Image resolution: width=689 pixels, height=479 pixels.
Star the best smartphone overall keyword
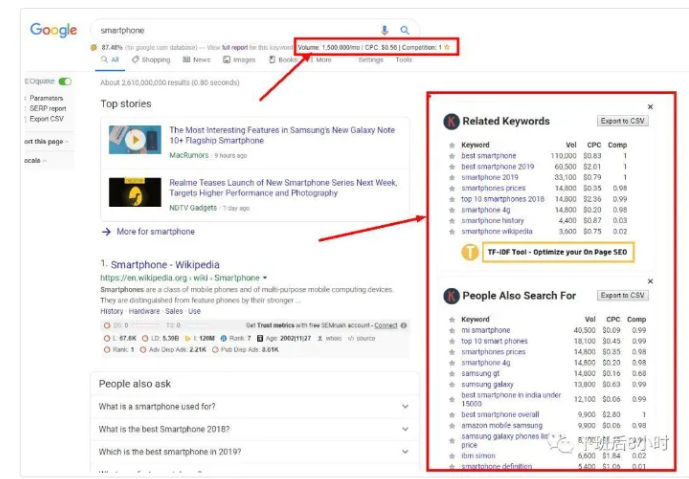click(x=452, y=415)
